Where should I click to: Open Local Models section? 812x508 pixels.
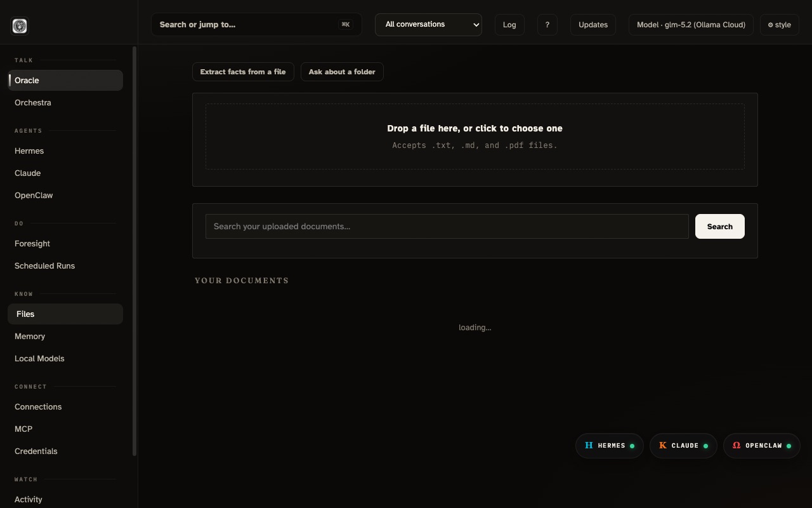click(x=65, y=359)
